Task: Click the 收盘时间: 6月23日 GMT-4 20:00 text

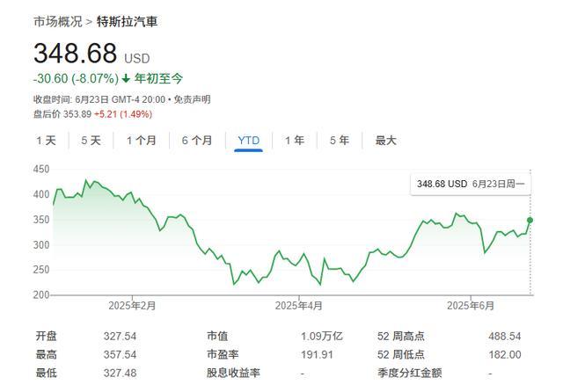Action: (99, 99)
